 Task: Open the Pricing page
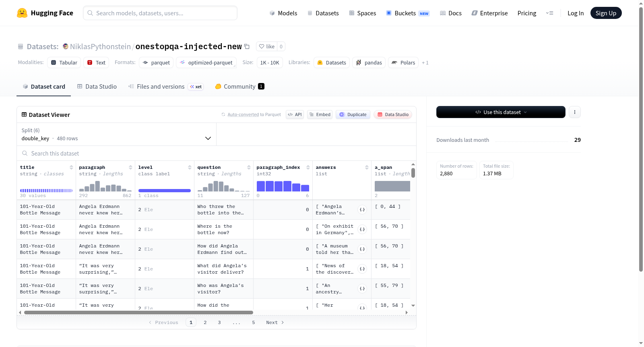(x=527, y=13)
